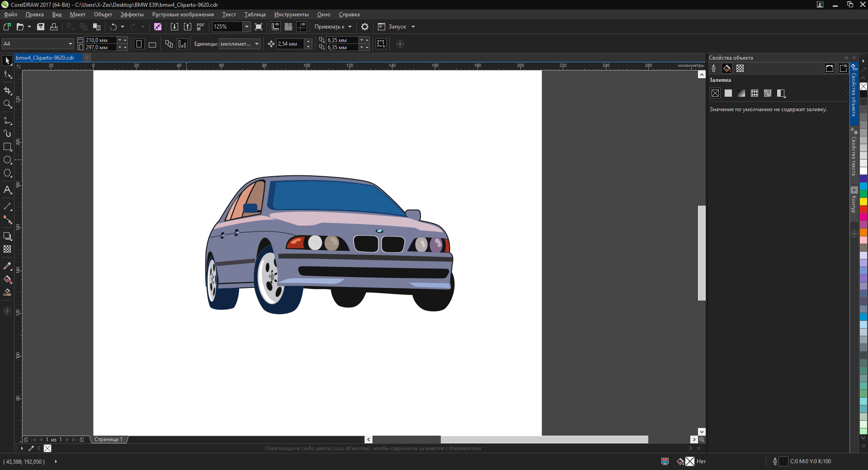Select the Freehand drawing tool
The image size is (868, 470).
7,120
